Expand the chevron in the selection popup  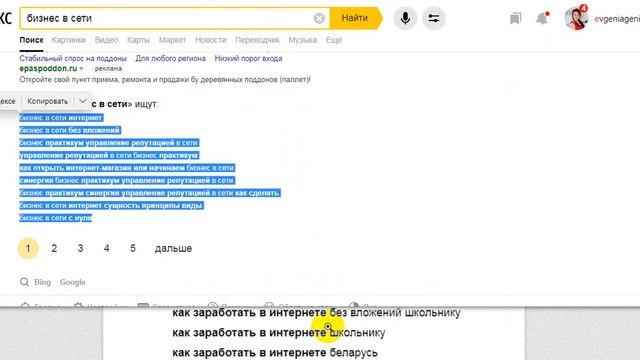[82, 101]
